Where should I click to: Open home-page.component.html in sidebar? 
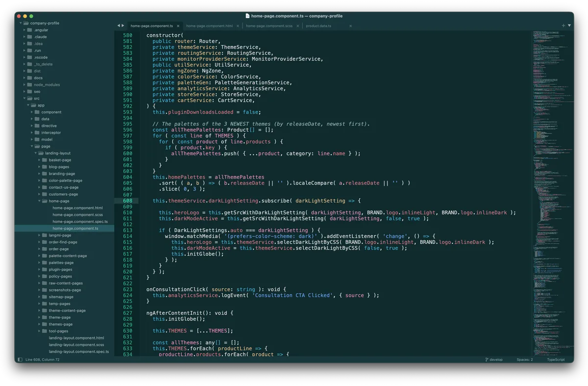pos(77,208)
